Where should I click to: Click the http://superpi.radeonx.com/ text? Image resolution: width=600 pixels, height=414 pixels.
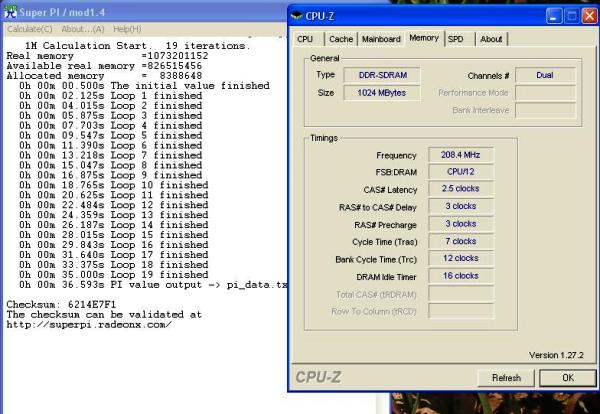point(89,325)
